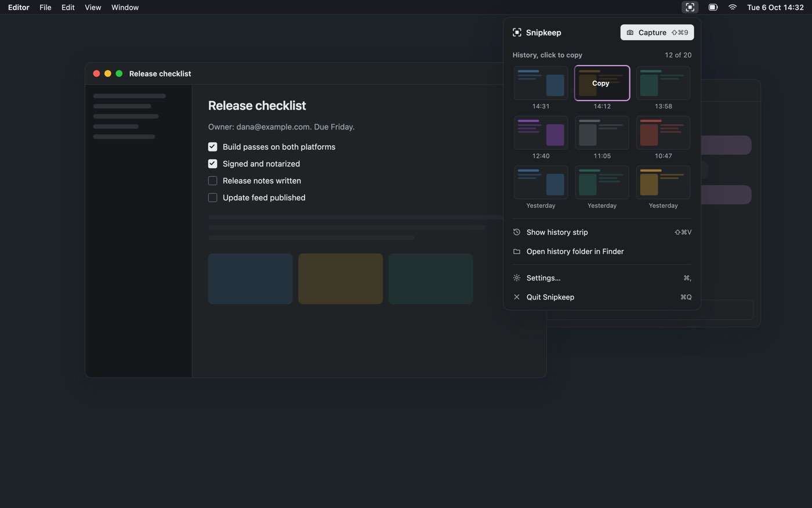Copy the highlighted 14:12 capture

click(x=602, y=83)
